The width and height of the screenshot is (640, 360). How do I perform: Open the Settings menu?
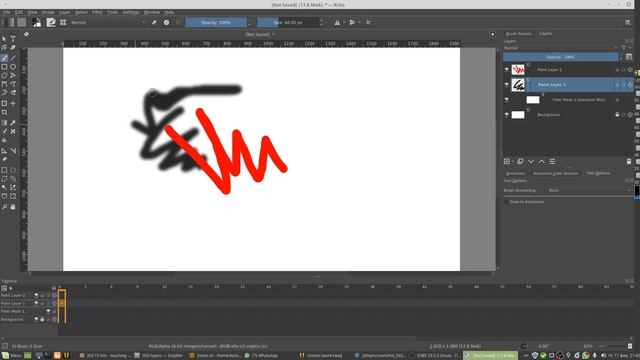(x=131, y=12)
